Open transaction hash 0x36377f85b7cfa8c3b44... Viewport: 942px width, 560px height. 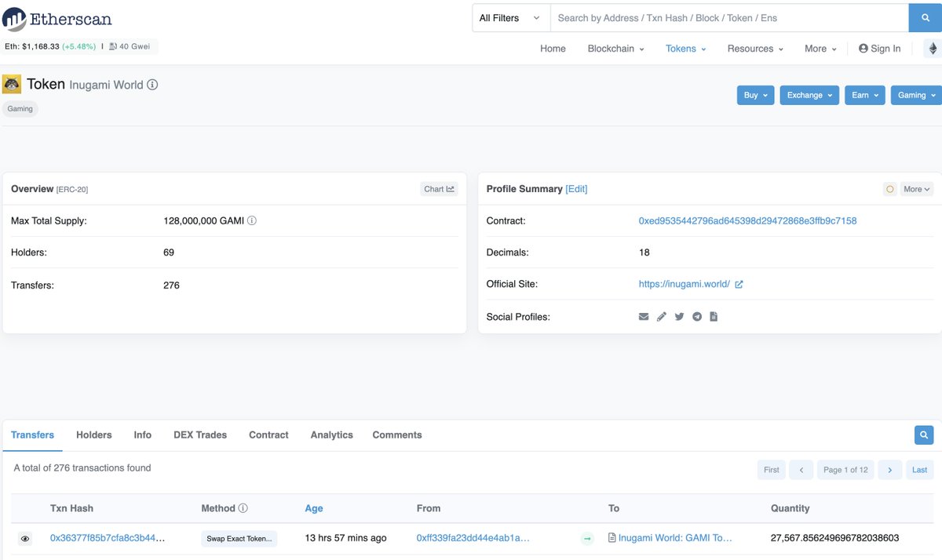108,538
